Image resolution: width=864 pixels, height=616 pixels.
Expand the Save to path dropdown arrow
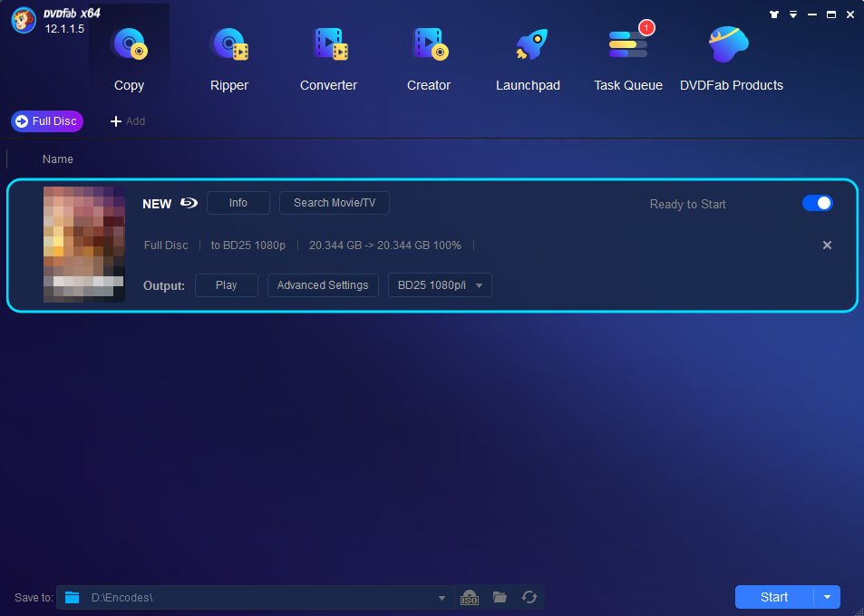pyautogui.click(x=442, y=598)
